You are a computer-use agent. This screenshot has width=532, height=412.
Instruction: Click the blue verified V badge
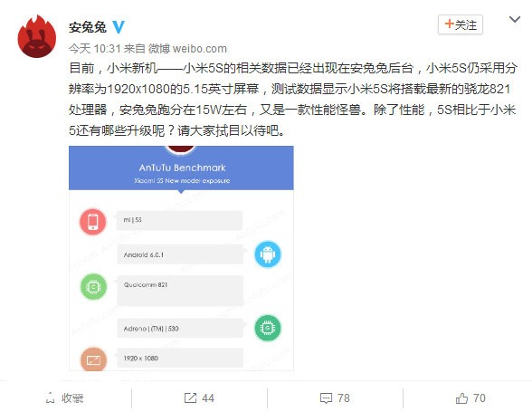click(119, 27)
